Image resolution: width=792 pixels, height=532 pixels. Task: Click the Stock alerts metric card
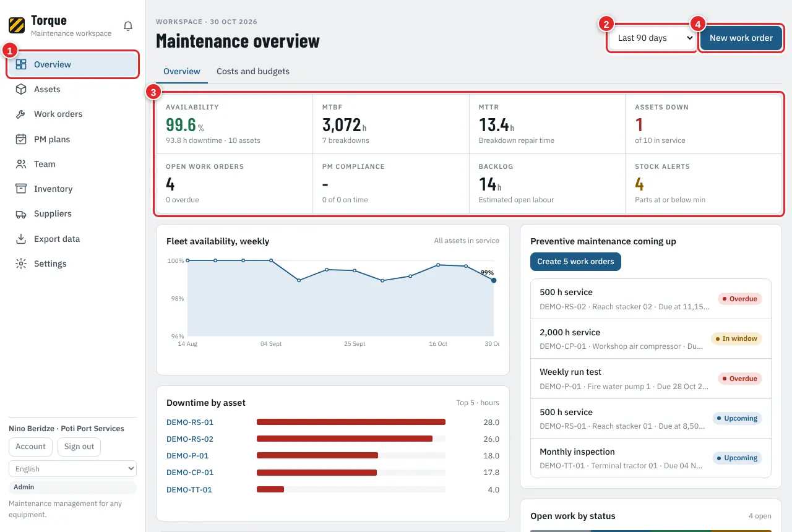(704, 184)
